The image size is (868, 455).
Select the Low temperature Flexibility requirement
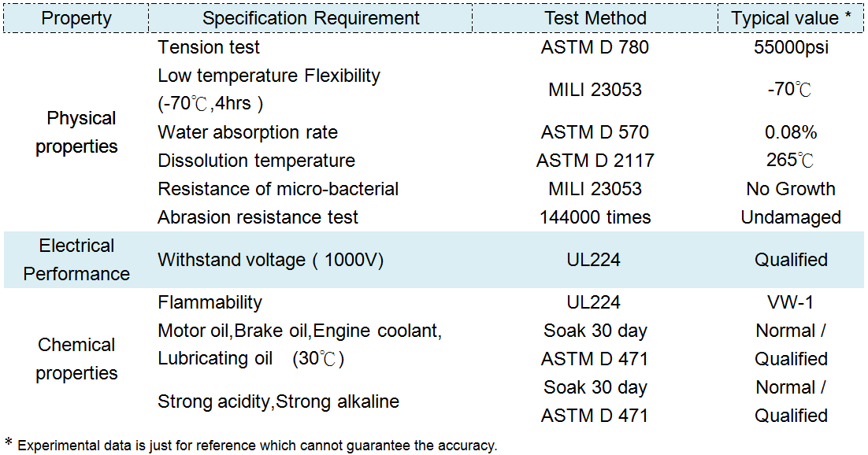(269, 76)
